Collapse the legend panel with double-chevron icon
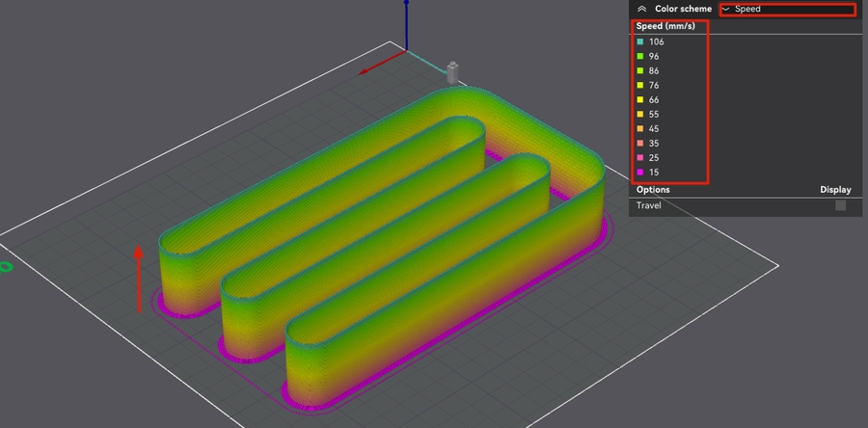The height and width of the screenshot is (428, 868). [x=641, y=9]
